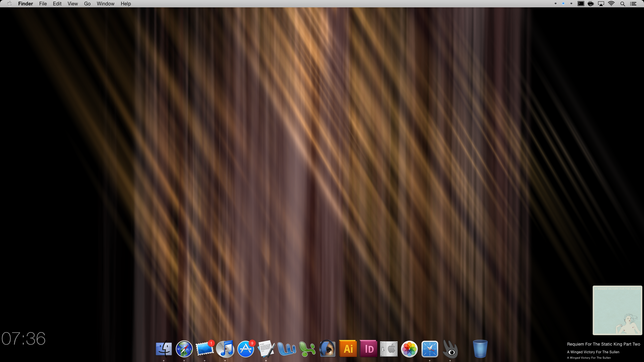
Task: Click the coffee cup menu bar icon
Action: pyautogui.click(x=591, y=4)
